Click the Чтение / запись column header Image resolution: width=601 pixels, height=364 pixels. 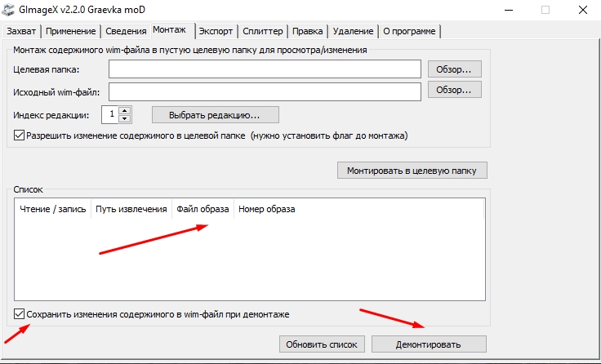coord(53,209)
